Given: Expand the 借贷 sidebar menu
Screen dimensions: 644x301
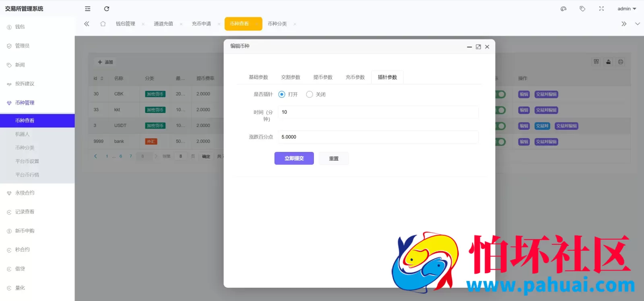Looking at the screenshot, I should (x=37, y=268).
